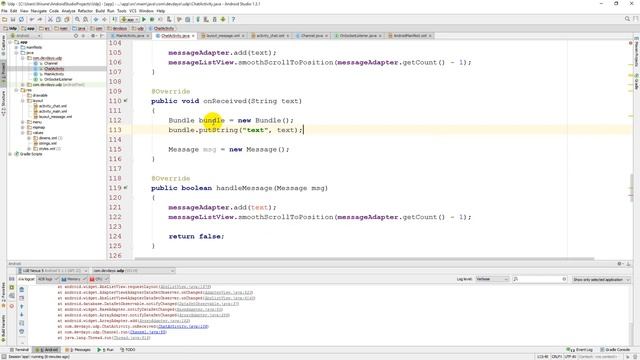Open the Navigate menu
Viewport: 640px width, 360px height.
[x=39, y=11]
